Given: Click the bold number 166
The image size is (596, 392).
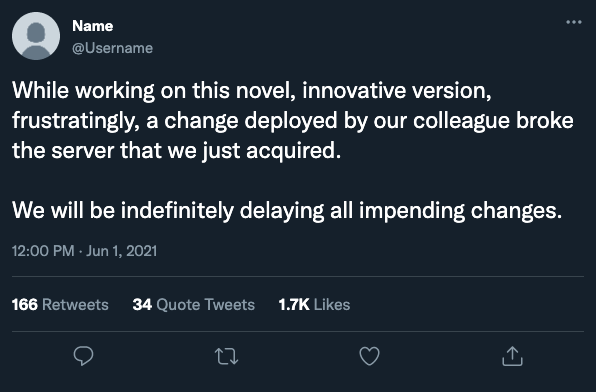Looking at the screenshot, I should (x=25, y=305).
